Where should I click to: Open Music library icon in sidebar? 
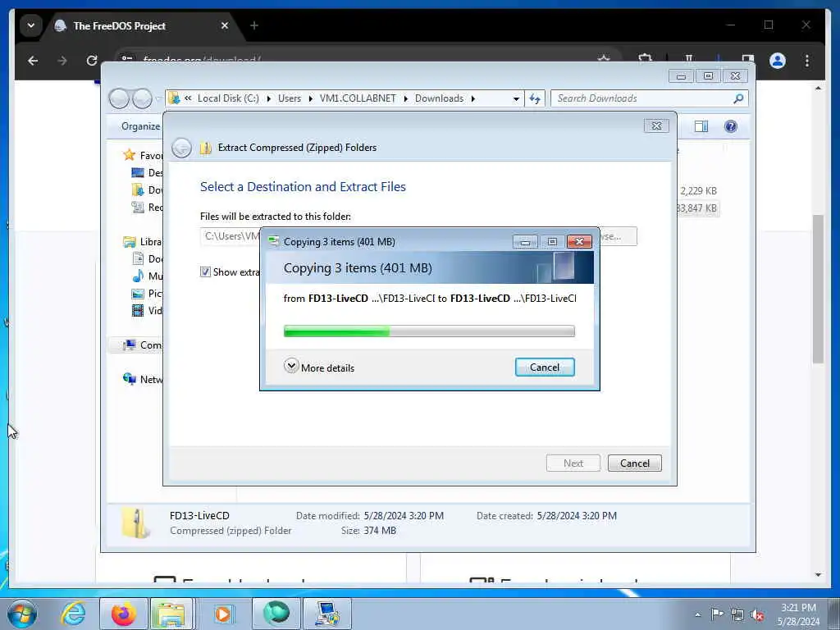138,276
